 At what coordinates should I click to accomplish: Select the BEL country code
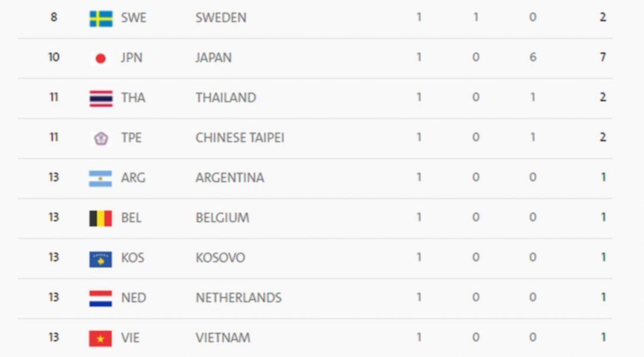point(131,217)
